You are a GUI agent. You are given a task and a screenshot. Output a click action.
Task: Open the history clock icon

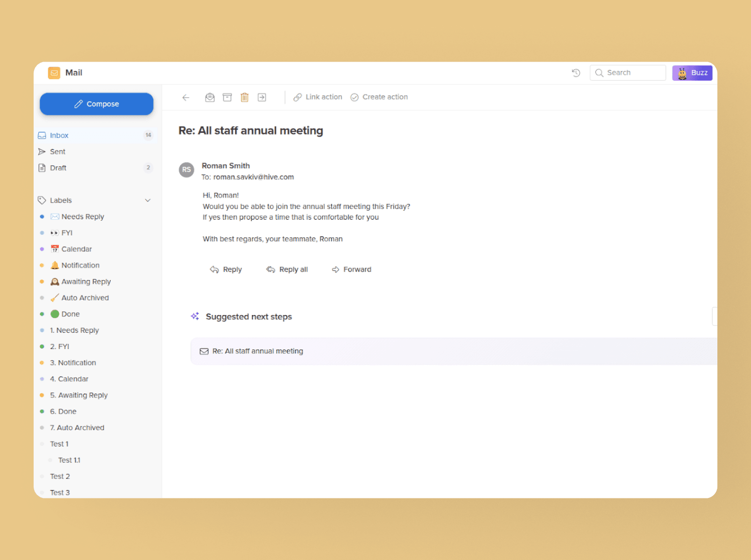576,73
